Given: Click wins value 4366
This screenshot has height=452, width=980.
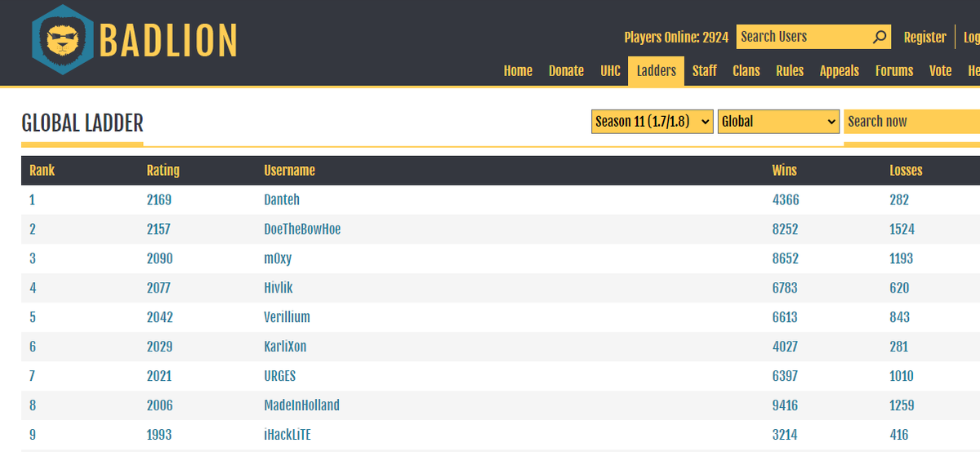Looking at the screenshot, I should point(786,199).
